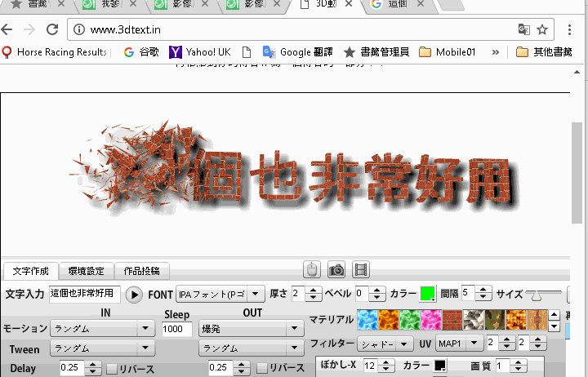Click the camera snapshot icon
The height and width of the screenshot is (377, 588).
pos(336,270)
